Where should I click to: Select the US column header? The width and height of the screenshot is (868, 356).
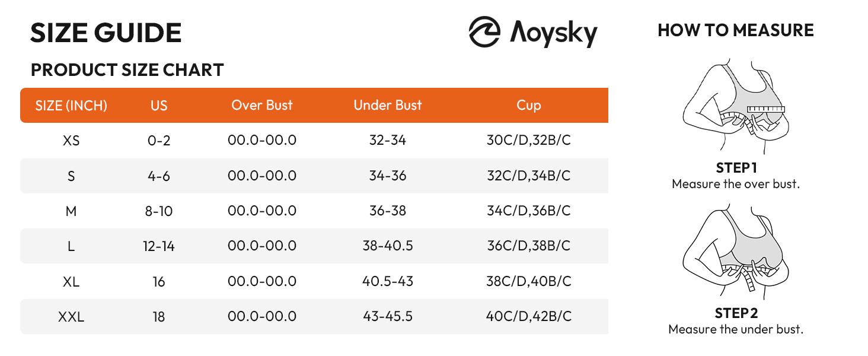(x=159, y=106)
